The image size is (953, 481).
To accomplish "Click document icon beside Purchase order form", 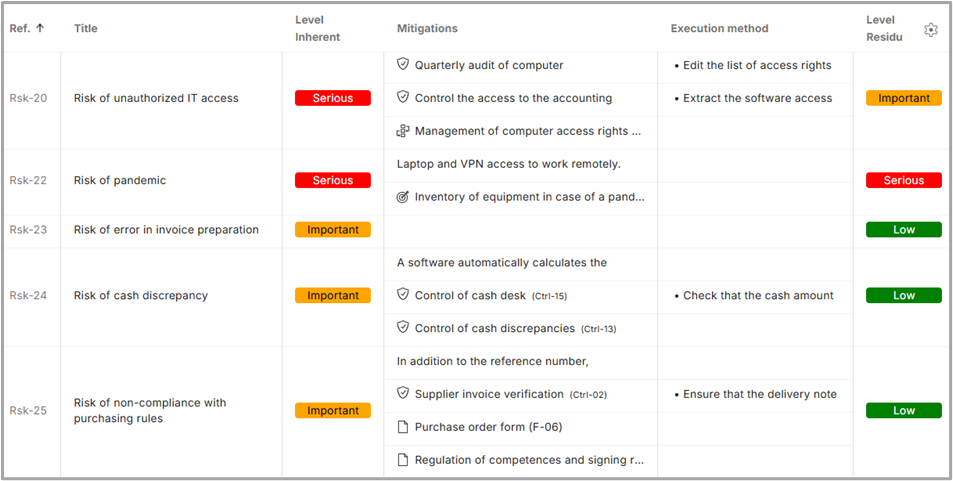I will click(403, 427).
